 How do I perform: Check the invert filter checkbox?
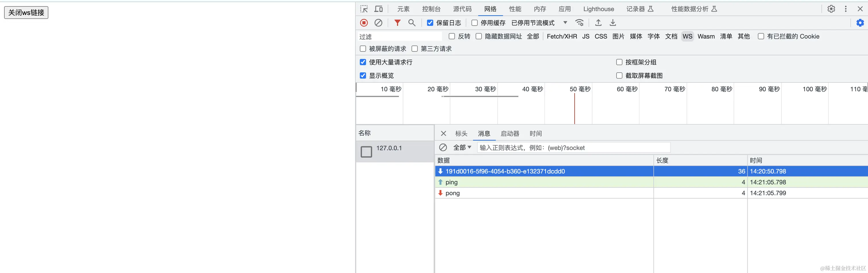click(452, 36)
